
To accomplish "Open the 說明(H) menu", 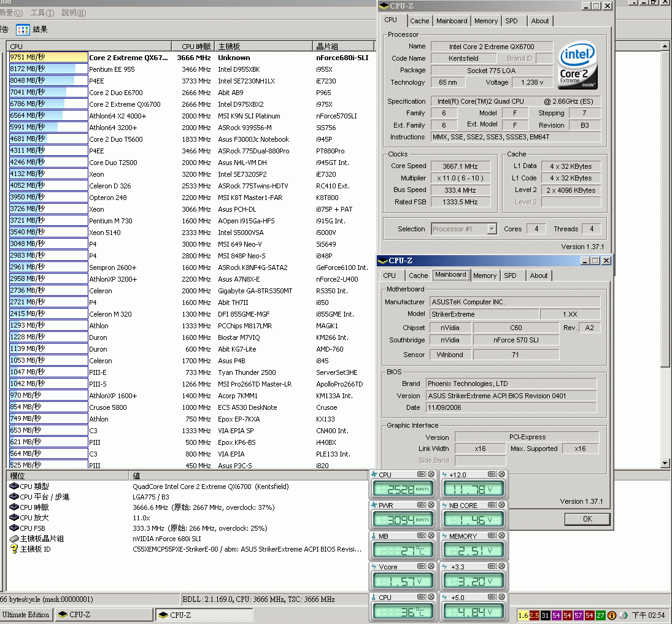I will click(74, 13).
